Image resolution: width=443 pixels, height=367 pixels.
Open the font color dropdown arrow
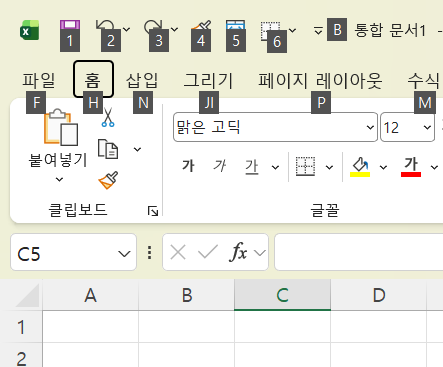click(x=434, y=167)
